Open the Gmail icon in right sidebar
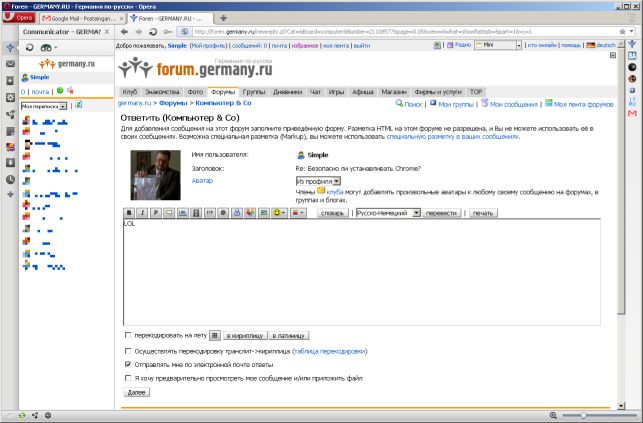Screen dimensions: 643x423 [632, 113]
